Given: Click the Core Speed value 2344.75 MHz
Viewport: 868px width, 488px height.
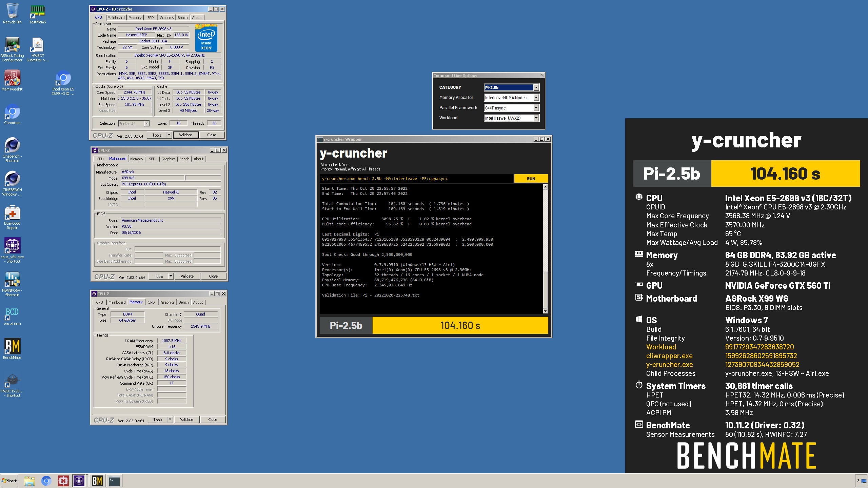Looking at the screenshot, I should click(x=135, y=92).
